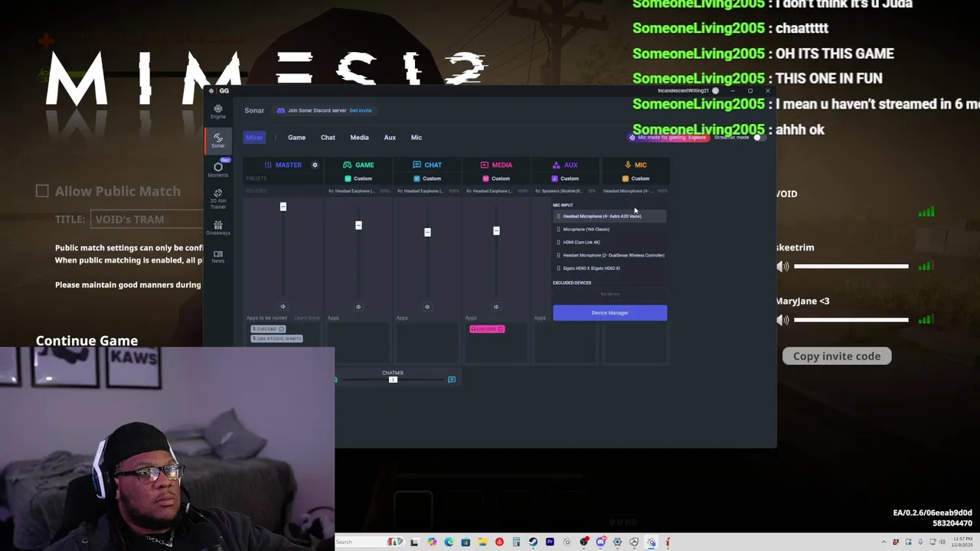Image resolution: width=980 pixels, height=551 pixels.
Task: Open Mic preset Custom dropdown
Action: (635, 178)
